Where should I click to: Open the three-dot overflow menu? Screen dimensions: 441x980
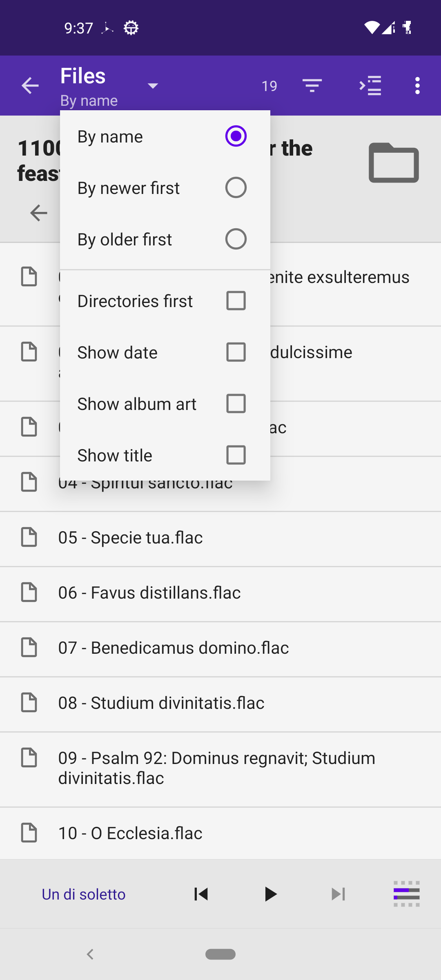point(417,86)
